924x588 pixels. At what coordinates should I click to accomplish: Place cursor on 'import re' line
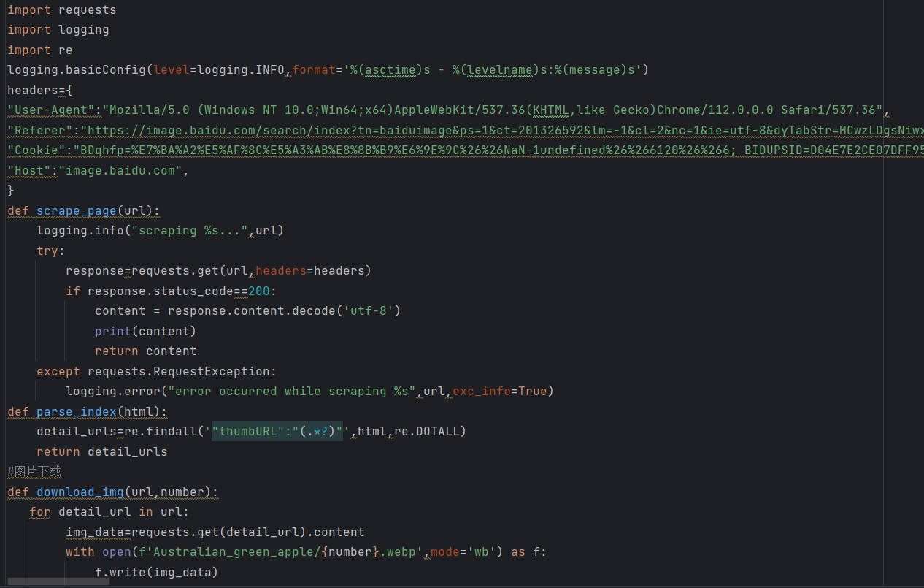pos(40,50)
